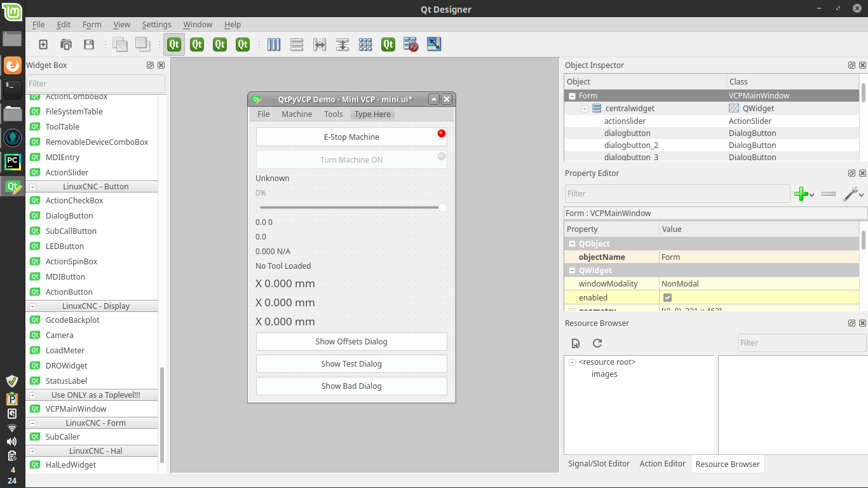Open the terminal from the dock
Screen dimensions: 868x488
pos(12,89)
